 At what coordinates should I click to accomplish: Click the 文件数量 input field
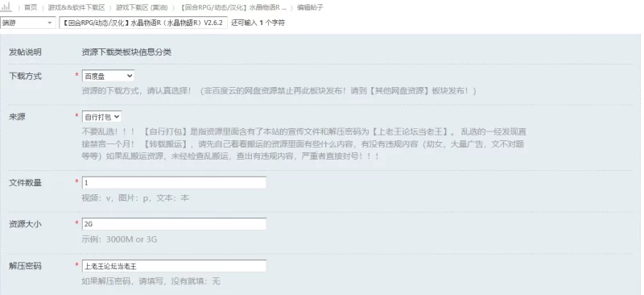(x=174, y=183)
